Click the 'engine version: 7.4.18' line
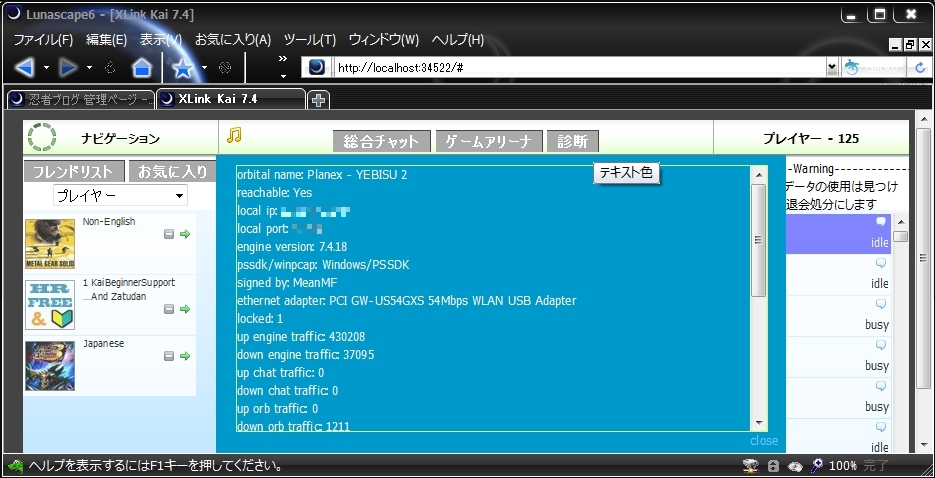 click(x=292, y=247)
